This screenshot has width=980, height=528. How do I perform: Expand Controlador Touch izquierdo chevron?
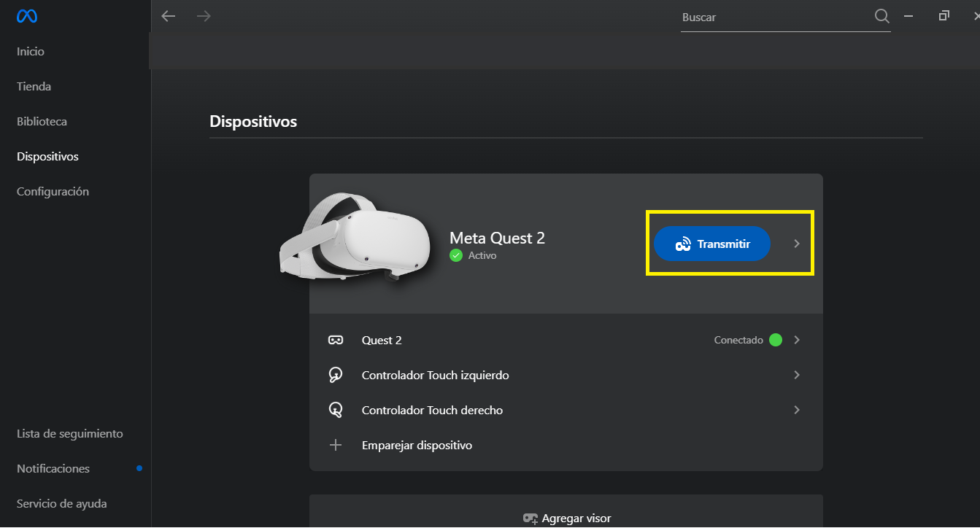click(x=797, y=375)
